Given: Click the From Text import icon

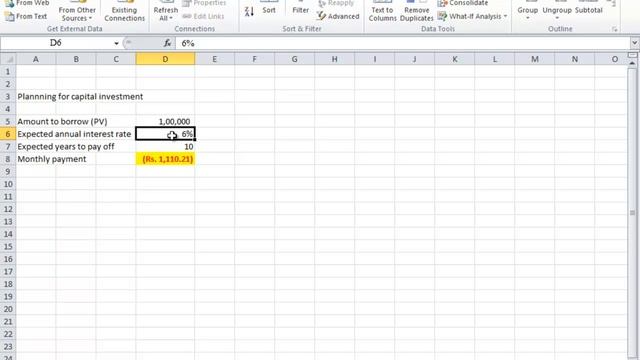Looking at the screenshot, I should [x=9, y=17].
